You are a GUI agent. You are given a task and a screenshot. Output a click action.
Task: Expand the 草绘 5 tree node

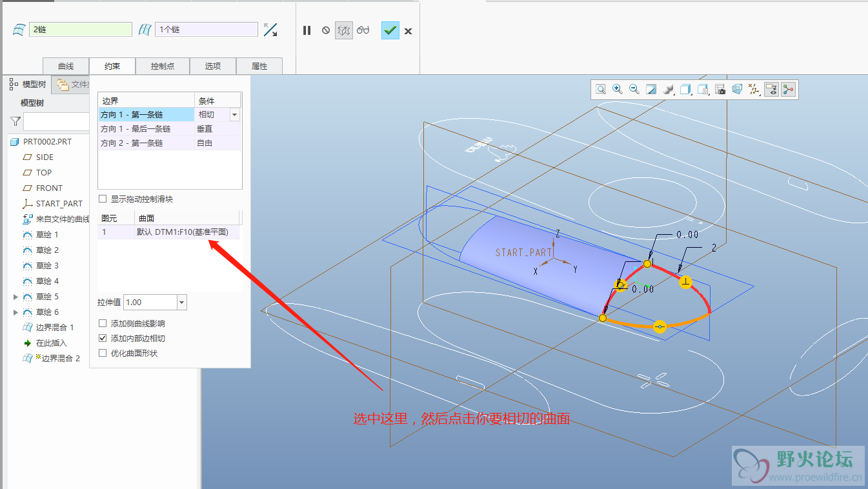(x=15, y=297)
